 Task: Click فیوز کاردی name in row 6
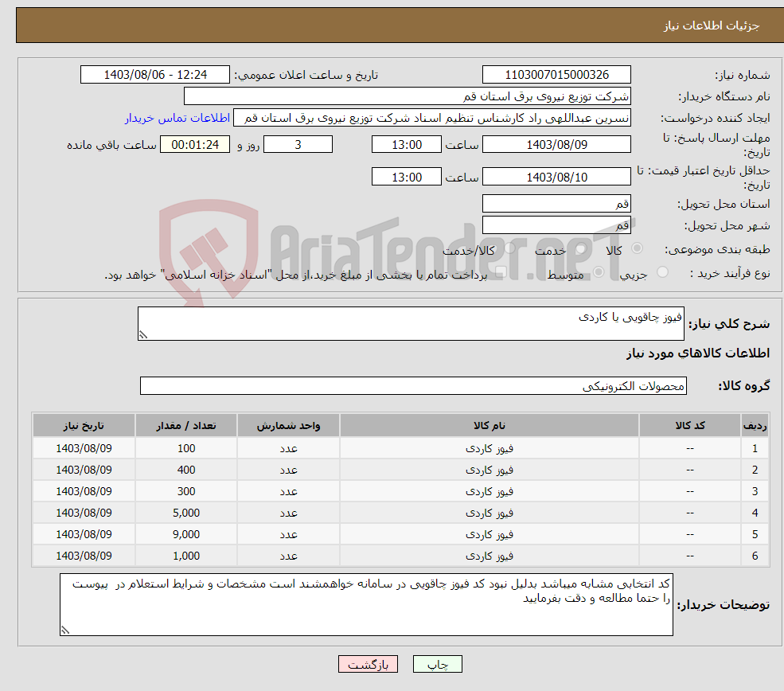(490, 556)
